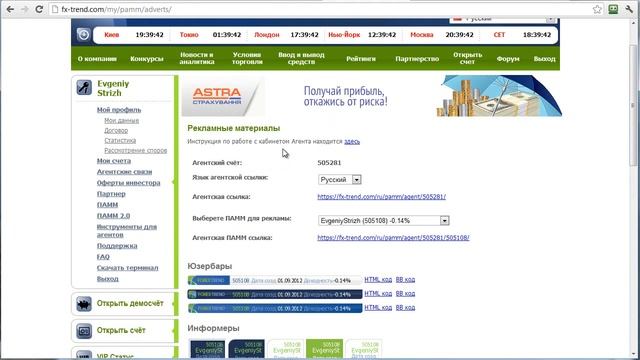
Task: Open Договор sidebar link
Action: (116, 131)
